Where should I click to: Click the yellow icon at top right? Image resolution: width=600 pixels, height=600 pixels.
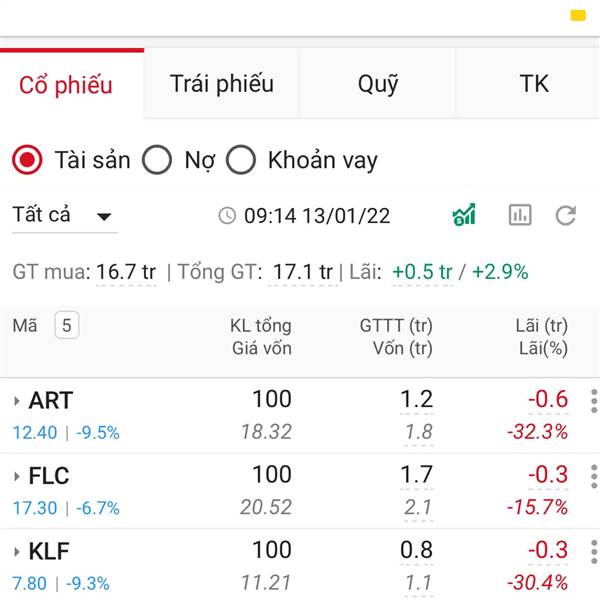(578, 15)
